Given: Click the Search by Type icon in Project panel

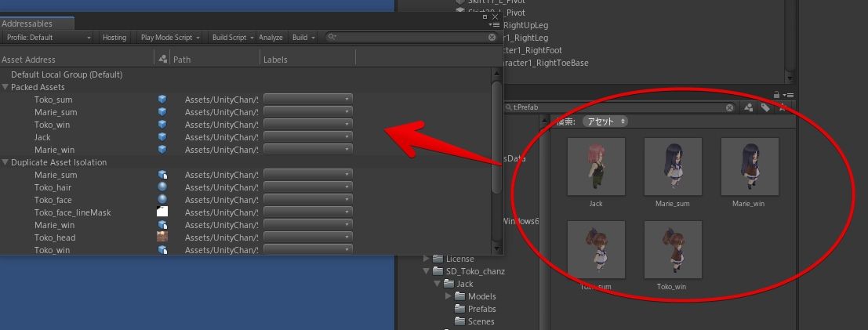Looking at the screenshot, I should (x=749, y=107).
